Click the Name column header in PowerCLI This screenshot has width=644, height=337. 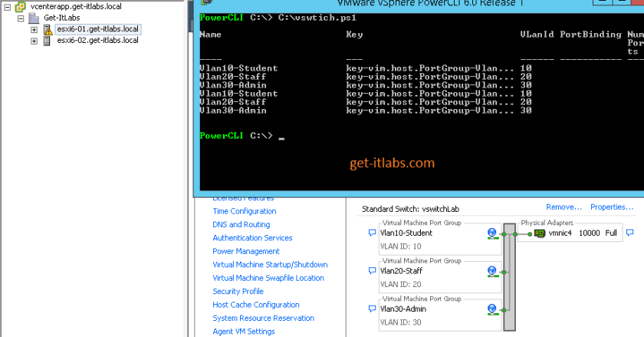pos(210,35)
